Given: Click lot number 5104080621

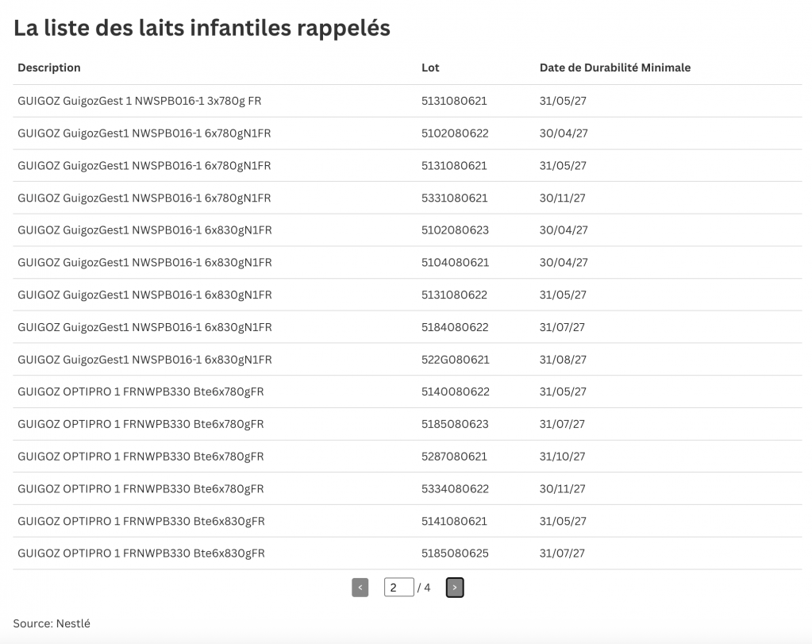Looking at the screenshot, I should click(x=455, y=263).
